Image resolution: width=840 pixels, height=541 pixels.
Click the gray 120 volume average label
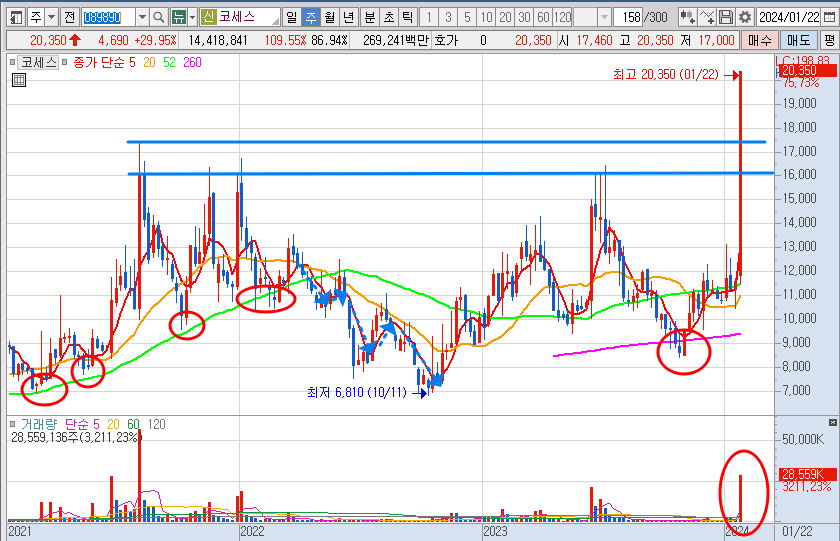156,424
